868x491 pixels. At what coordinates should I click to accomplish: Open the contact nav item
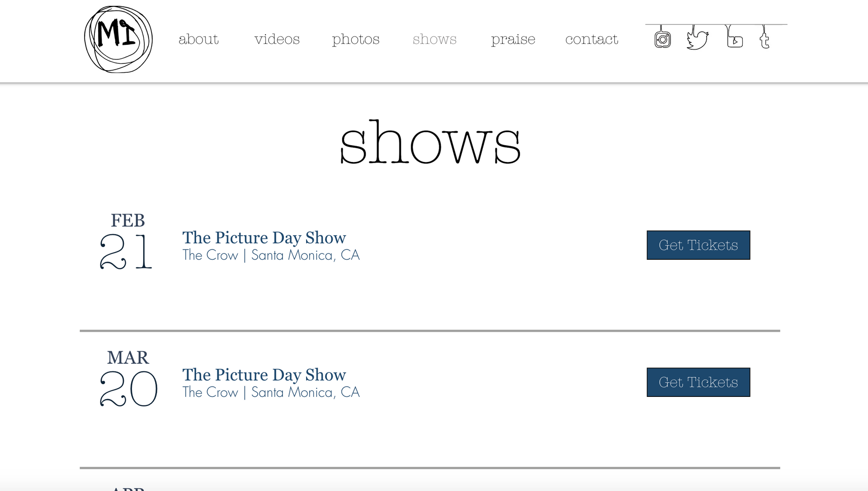coord(592,39)
